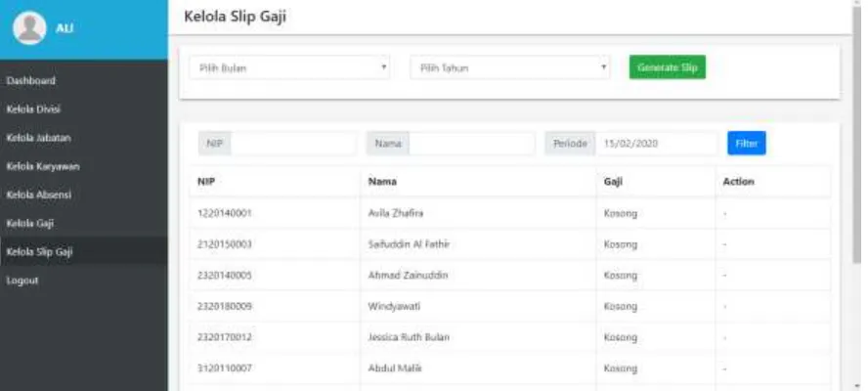868x391 pixels.
Task: Click the scrollbar down arrow
Action: point(858,385)
